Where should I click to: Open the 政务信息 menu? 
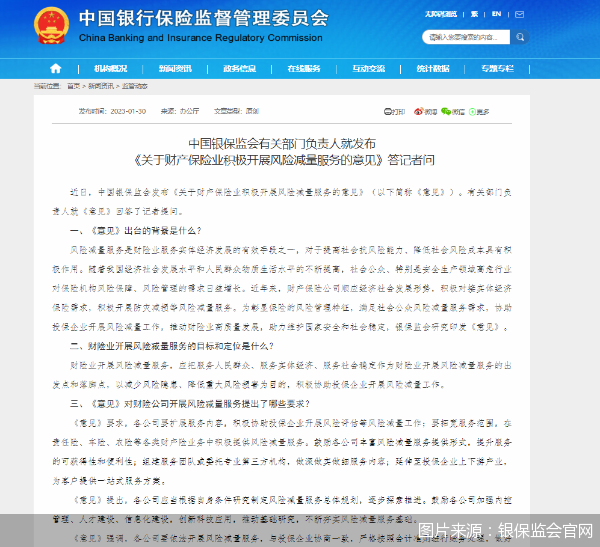coord(240,69)
